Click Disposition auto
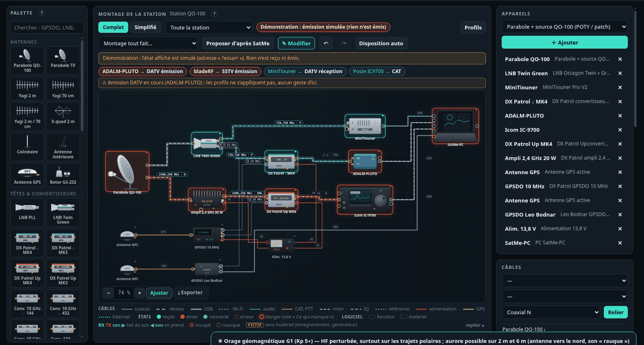644x345 pixels. pos(381,43)
